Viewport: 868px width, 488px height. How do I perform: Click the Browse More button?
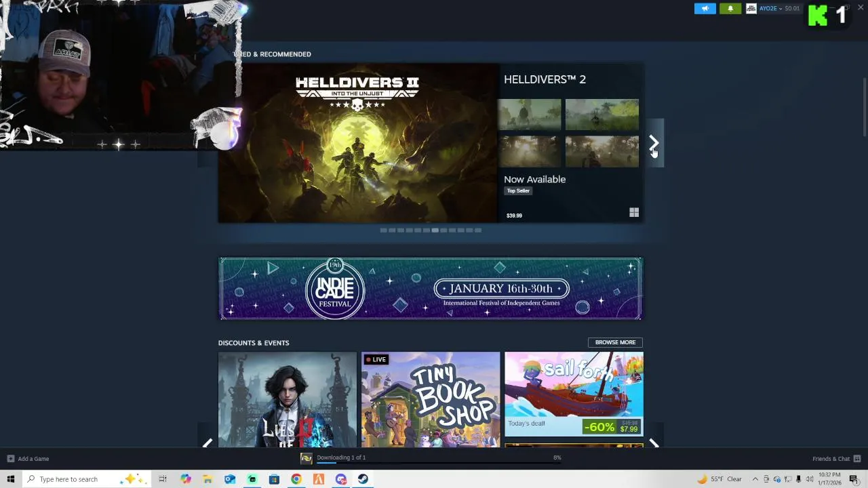tap(615, 342)
